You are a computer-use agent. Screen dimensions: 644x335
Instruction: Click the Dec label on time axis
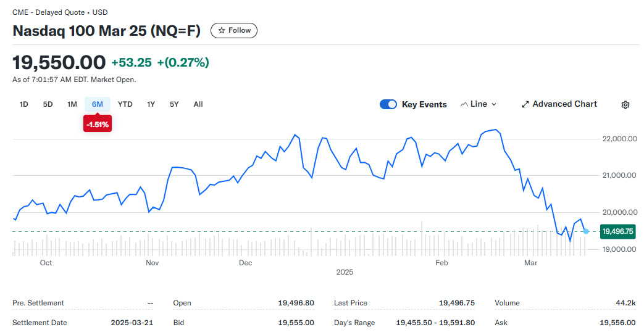pyautogui.click(x=245, y=263)
